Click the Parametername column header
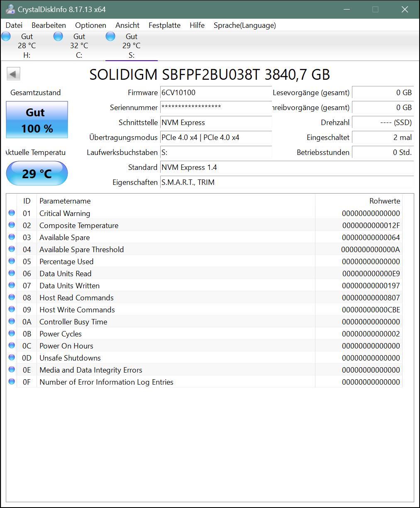420x508 pixels. pos(176,201)
